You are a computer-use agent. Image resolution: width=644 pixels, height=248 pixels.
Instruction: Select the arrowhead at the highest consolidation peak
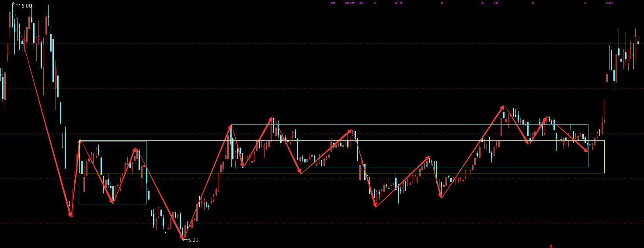coord(503,107)
